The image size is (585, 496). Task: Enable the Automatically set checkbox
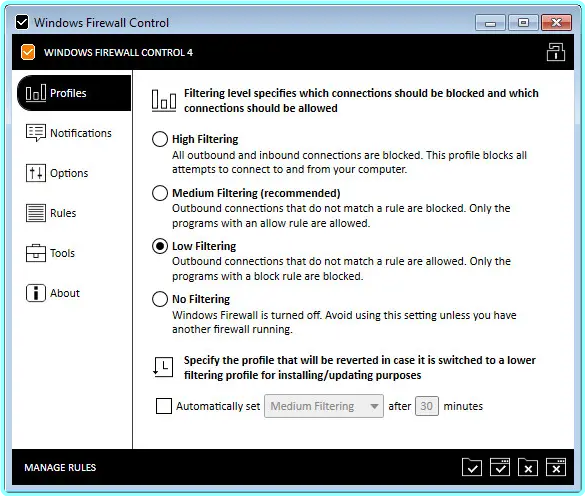tap(164, 406)
